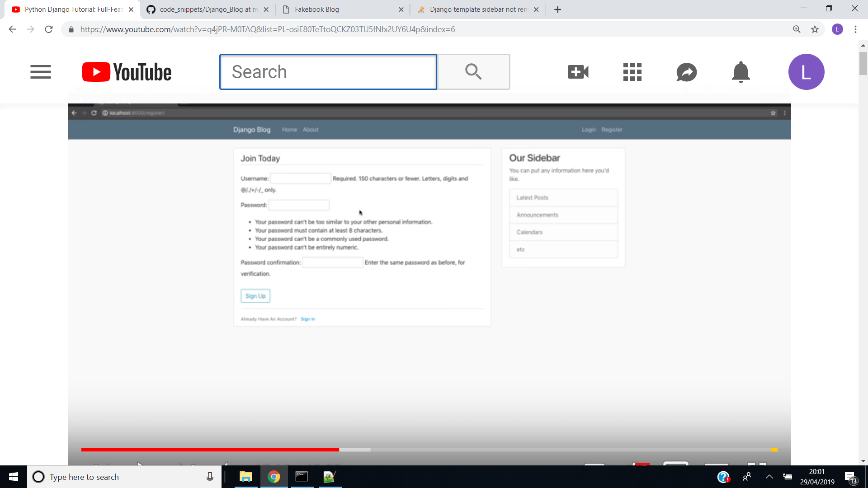
Task: Click the microphone in Windows search bar
Action: point(210,477)
